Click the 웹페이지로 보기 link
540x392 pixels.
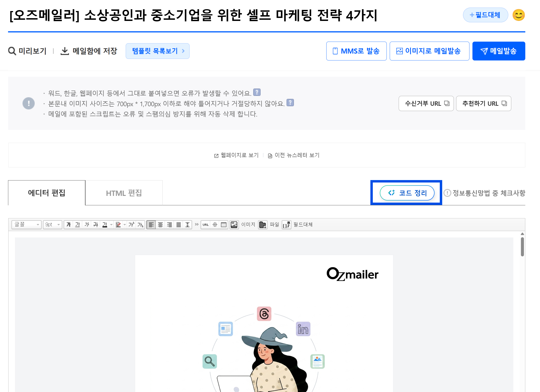(236, 155)
